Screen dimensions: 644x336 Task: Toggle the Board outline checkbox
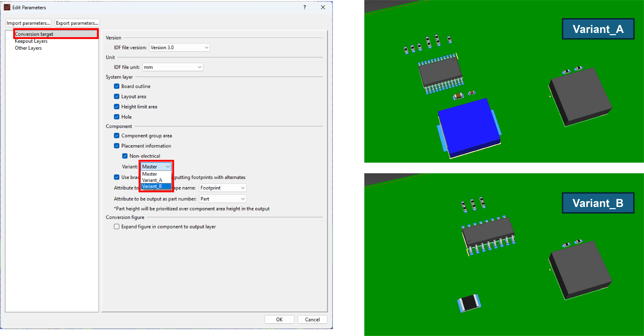click(x=116, y=86)
